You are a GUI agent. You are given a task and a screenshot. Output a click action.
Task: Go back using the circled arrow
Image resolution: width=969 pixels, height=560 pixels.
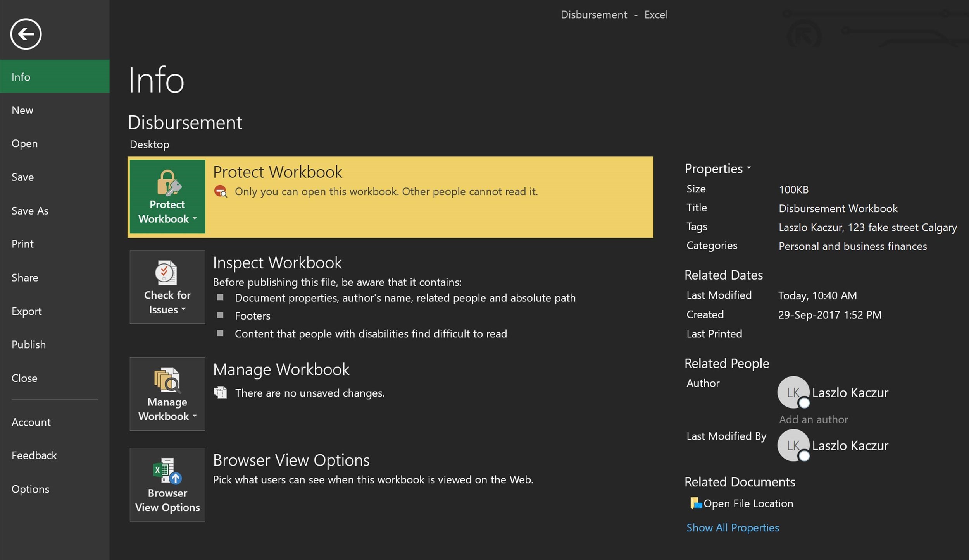[26, 34]
